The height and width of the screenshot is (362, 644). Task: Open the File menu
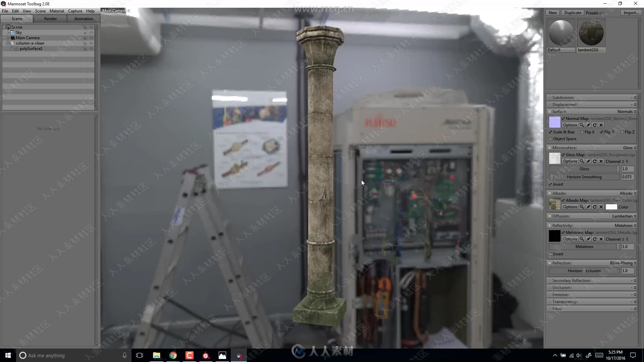5,11
